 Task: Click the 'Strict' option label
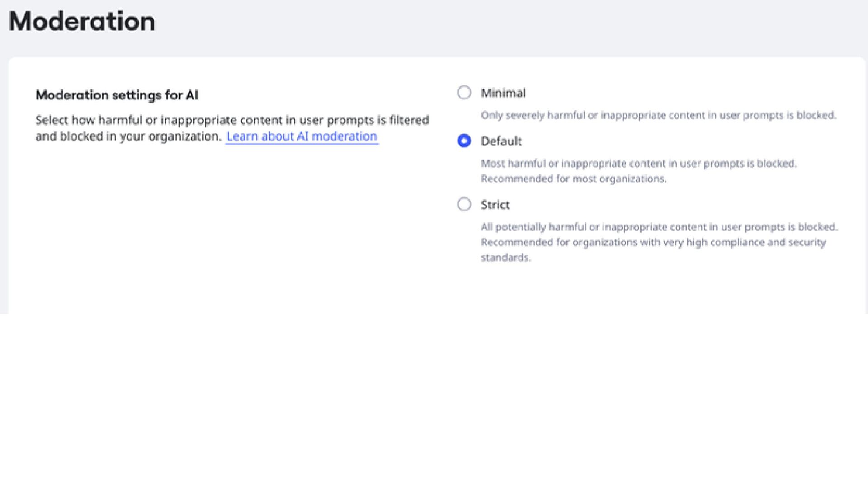(495, 205)
